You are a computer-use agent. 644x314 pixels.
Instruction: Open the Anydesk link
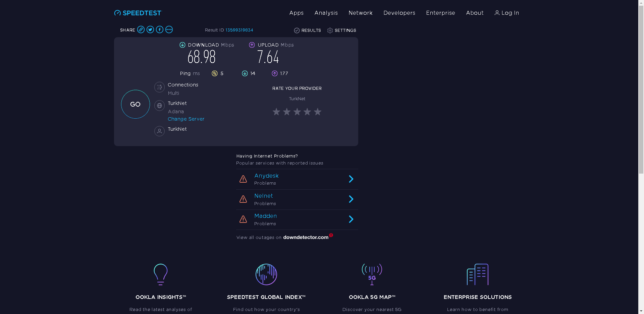tap(267, 176)
